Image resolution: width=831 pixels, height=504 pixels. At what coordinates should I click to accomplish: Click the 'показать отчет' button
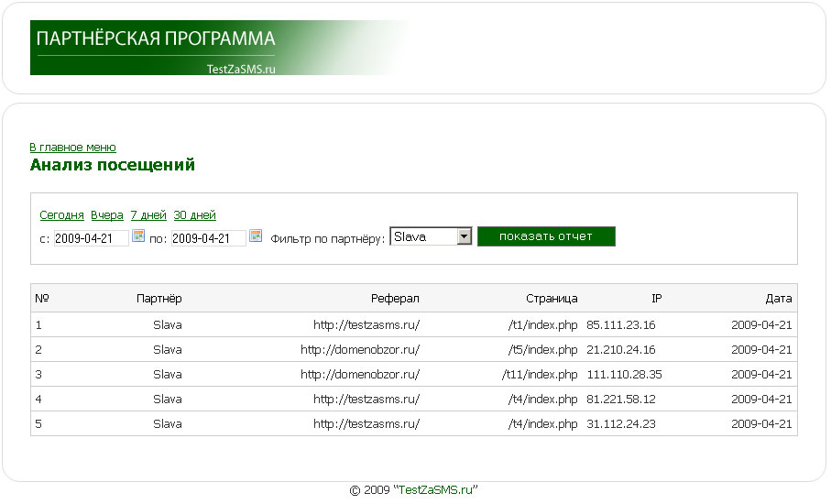pos(546,236)
